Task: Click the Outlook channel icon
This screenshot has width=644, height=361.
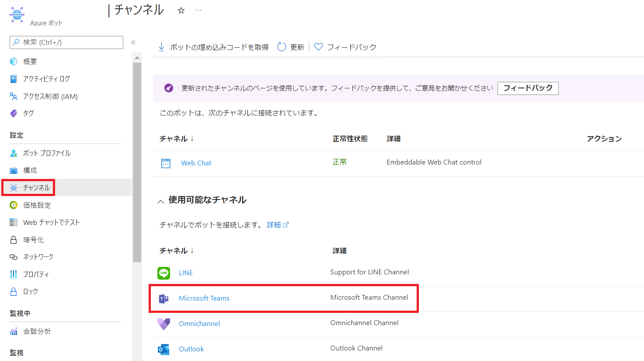Action: pos(164,349)
